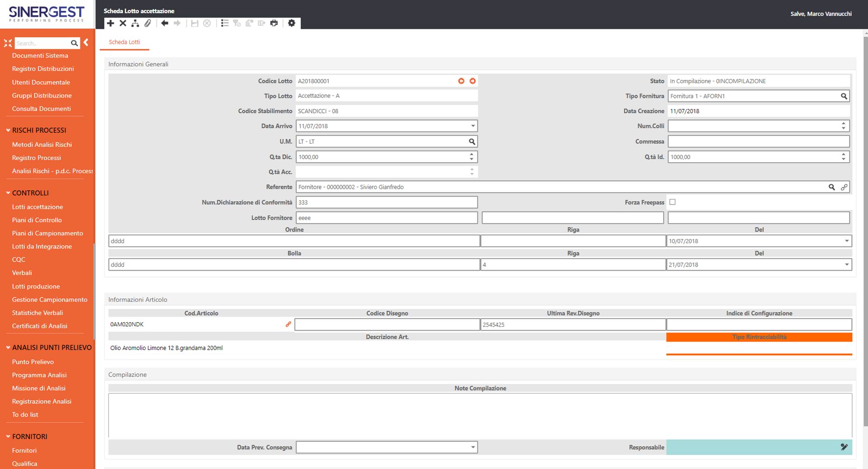
Task: Click the sign pen icon in Responsabile
Action: point(844,447)
